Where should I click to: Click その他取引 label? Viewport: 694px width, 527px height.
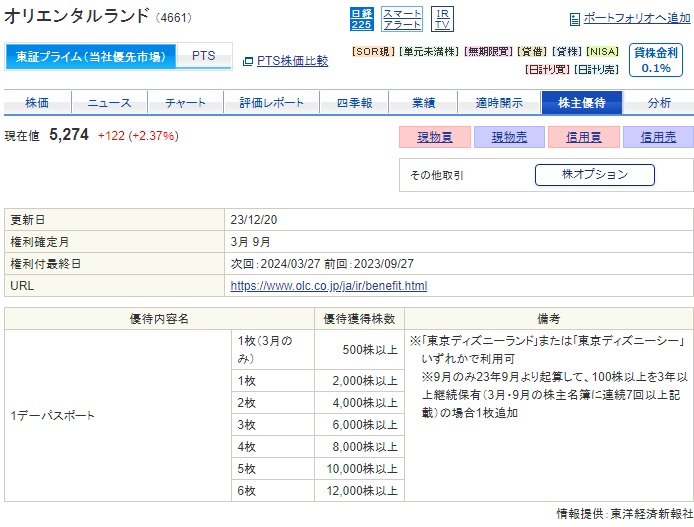(x=436, y=175)
